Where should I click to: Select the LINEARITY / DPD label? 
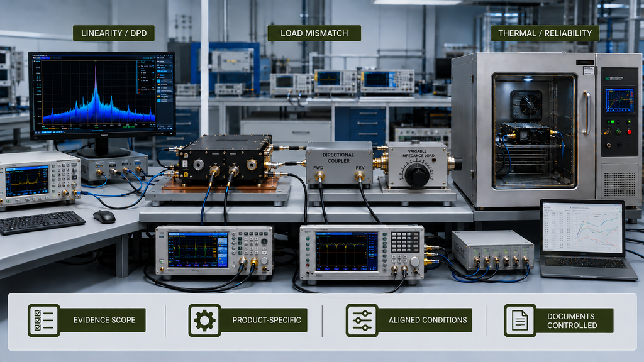pos(114,33)
